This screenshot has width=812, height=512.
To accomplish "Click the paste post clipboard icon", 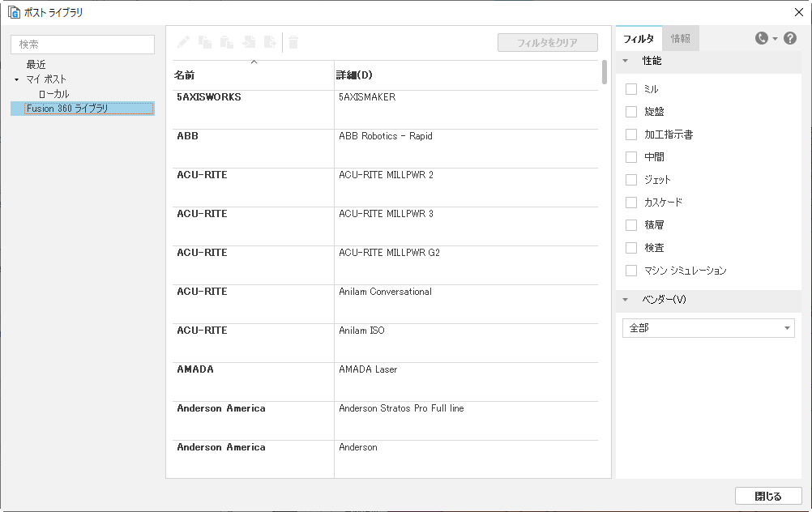I will point(227,42).
